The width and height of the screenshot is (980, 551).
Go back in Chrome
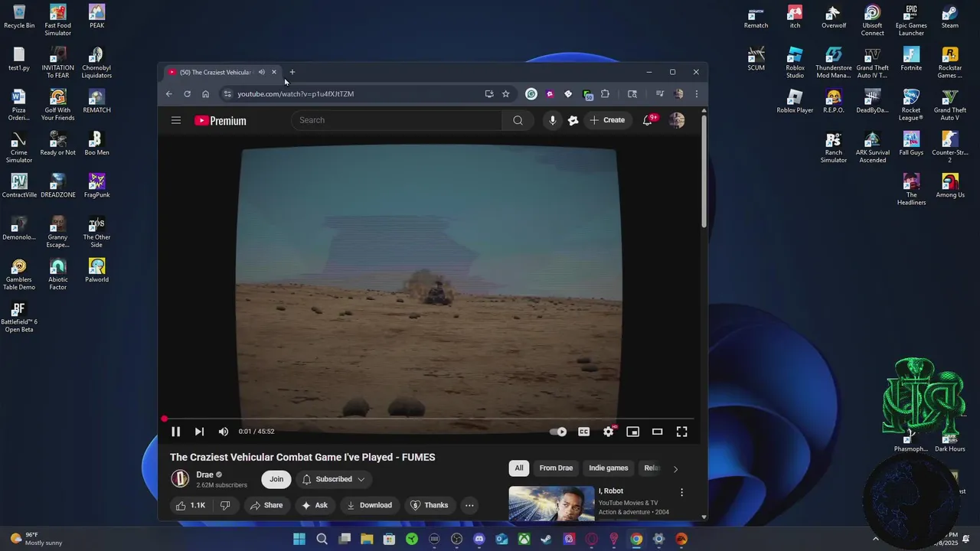pos(169,94)
